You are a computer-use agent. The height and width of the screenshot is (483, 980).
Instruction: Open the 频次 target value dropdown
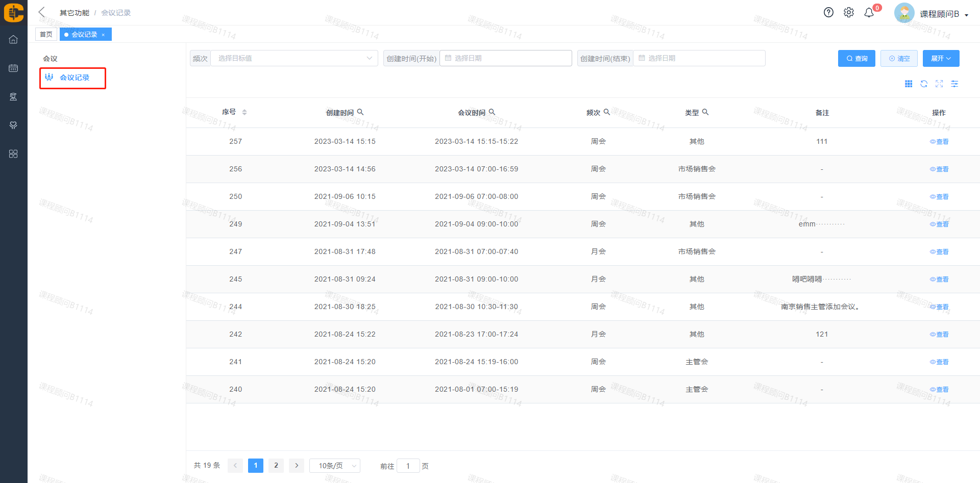click(x=294, y=58)
